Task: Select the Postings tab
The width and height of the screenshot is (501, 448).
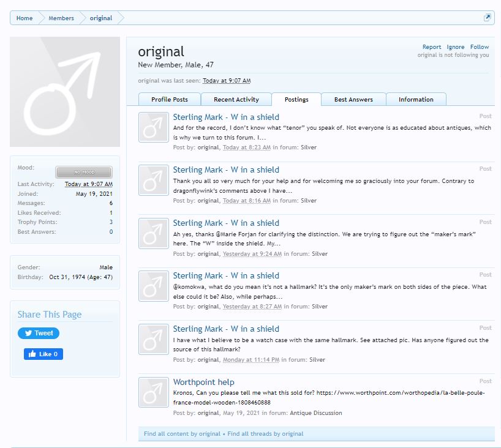Action: tap(296, 99)
